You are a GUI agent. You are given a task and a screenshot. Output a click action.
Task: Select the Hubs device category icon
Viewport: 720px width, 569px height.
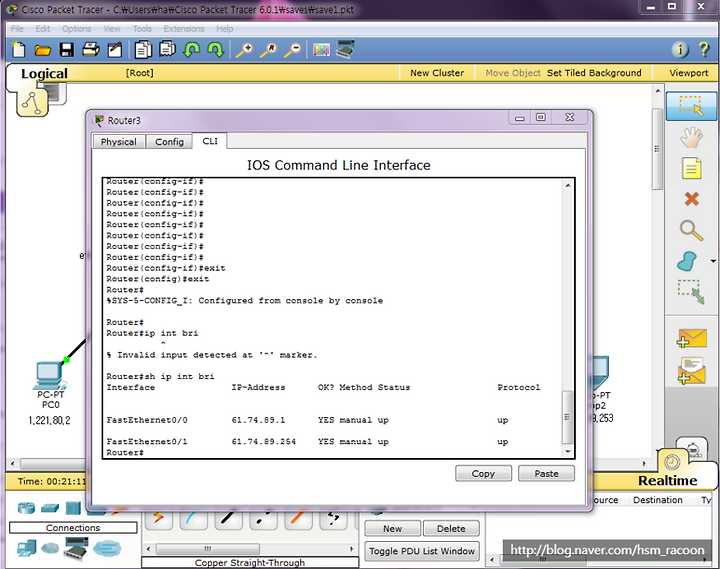tap(73, 508)
